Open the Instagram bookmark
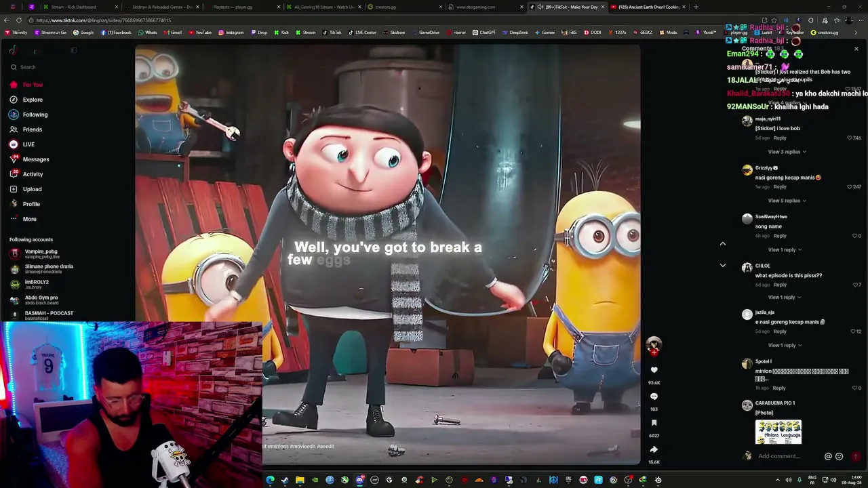 pos(231,33)
